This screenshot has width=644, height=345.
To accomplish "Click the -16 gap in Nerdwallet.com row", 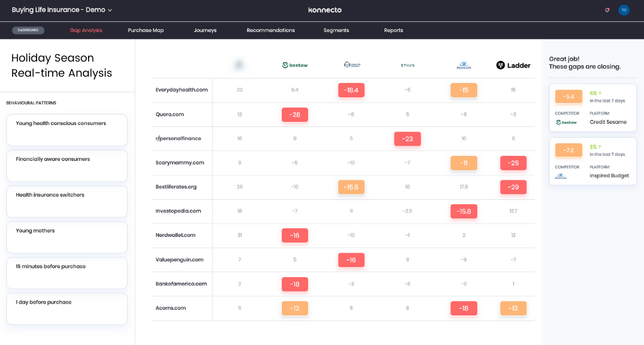I will pos(294,236).
